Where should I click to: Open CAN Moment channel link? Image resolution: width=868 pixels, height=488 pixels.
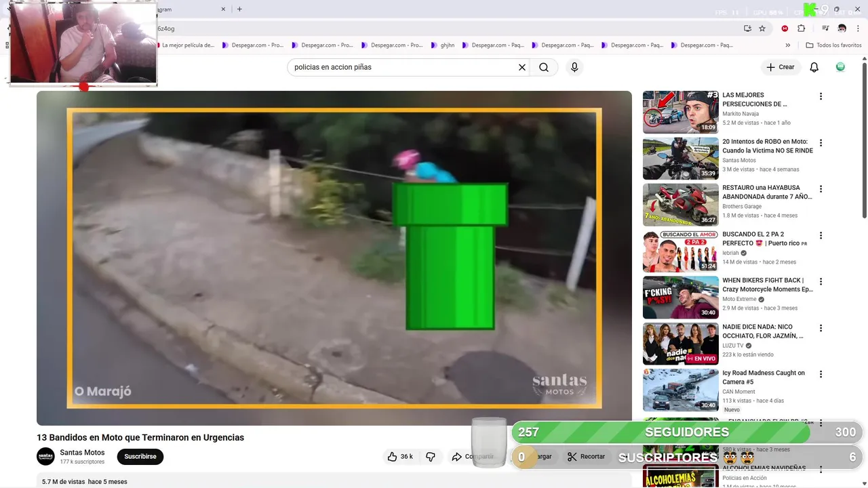tap(738, 392)
